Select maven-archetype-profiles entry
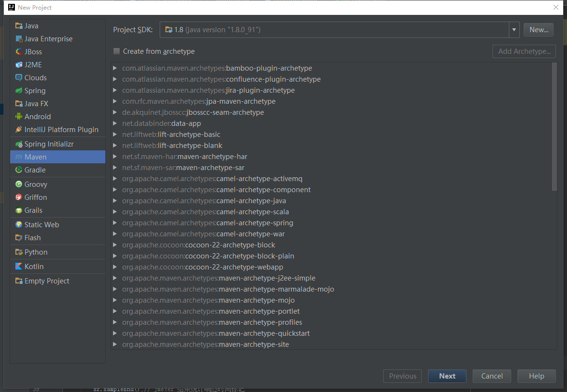The image size is (567, 392). pos(212,322)
